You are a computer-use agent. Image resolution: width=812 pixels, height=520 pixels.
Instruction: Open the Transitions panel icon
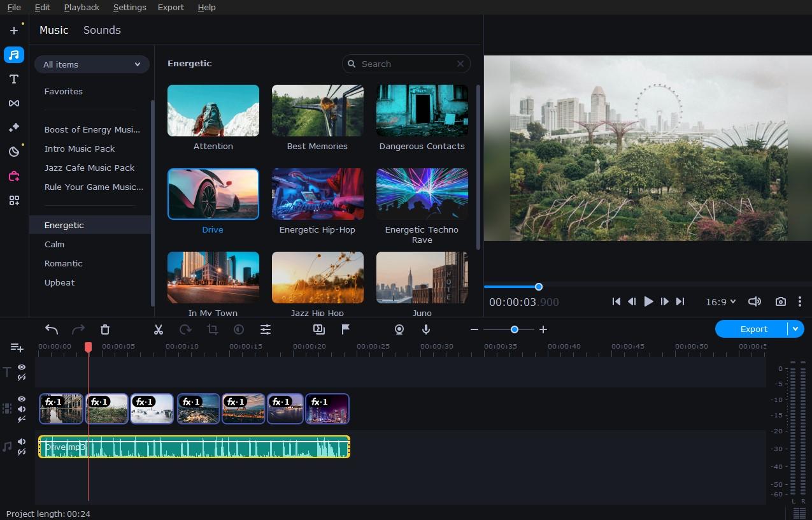point(14,103)
